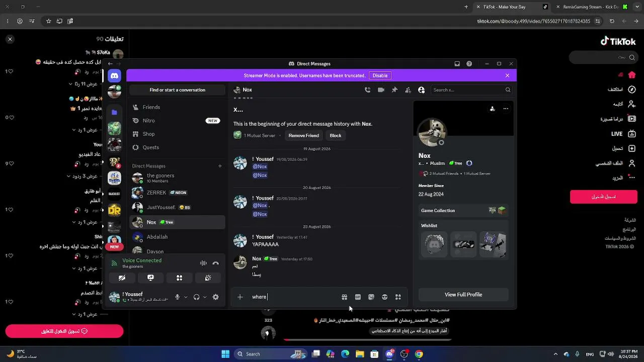This screenshot has width=644, height=362.
Task: Open the sticker picker
Action: click(371, 297)
